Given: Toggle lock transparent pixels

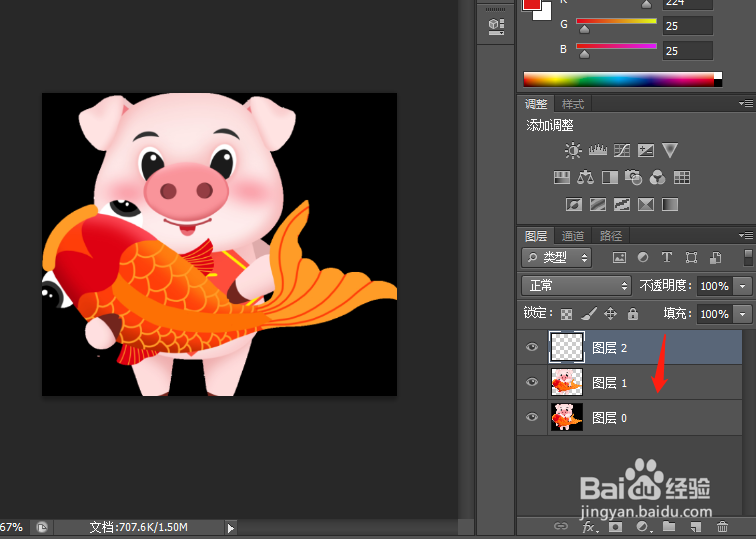Looking at the screenshot, I should (567, 314).
